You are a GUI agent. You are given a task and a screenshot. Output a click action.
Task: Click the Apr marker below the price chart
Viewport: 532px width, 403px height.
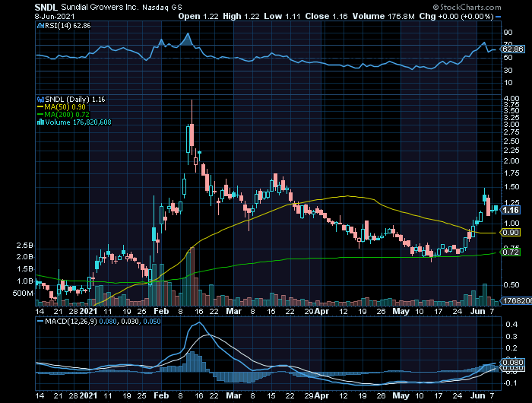pyautogui.click(x=321, y=311)
